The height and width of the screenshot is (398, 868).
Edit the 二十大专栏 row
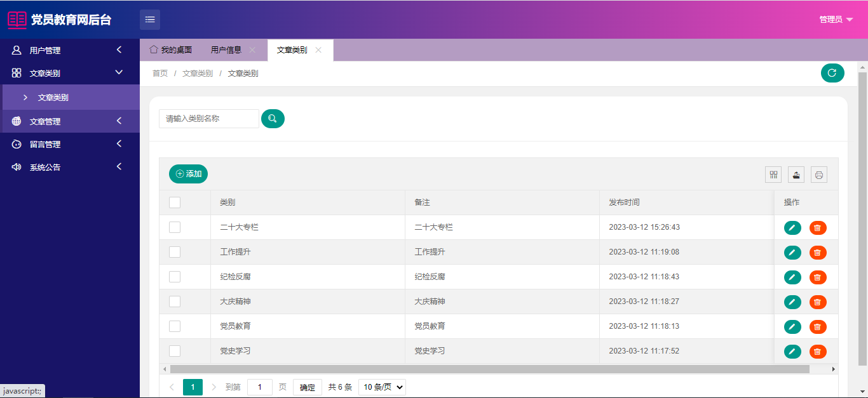(792, 228)
